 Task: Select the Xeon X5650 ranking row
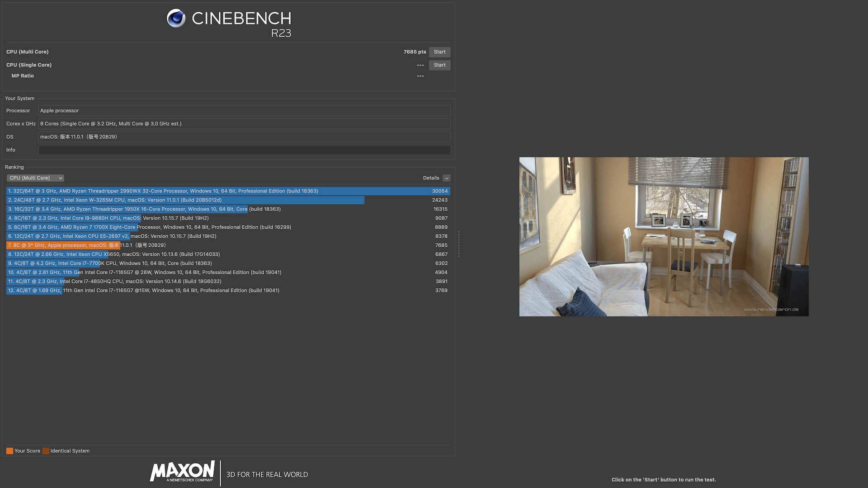228,254
